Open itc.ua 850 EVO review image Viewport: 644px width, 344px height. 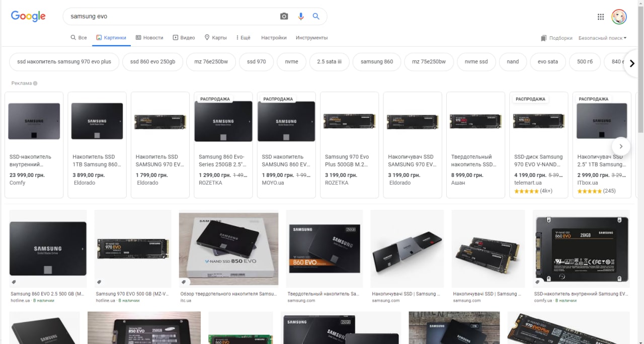(x=228, y=248)
